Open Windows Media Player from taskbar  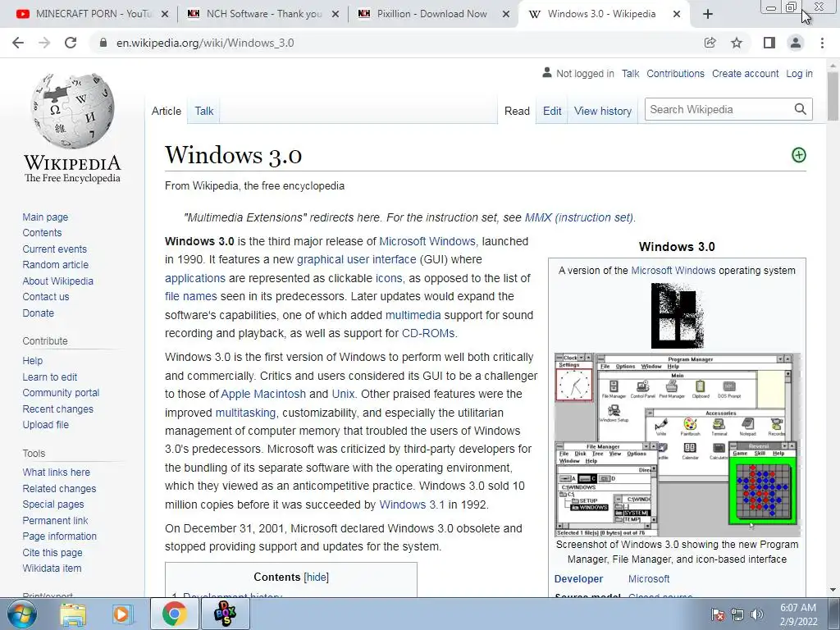pos(122,614)
